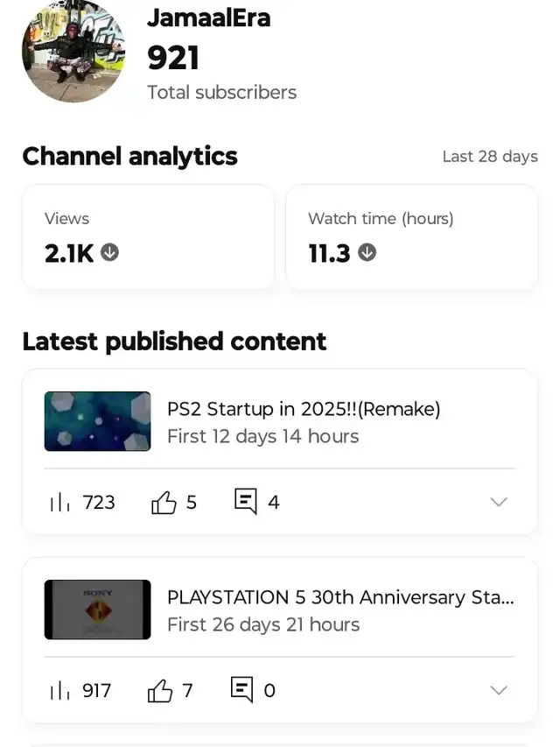Open the PLAYSTATION 5 30th Anniversary video title
Screen dimensions: 560x747
pyautogui.click(x=340, y=597)
